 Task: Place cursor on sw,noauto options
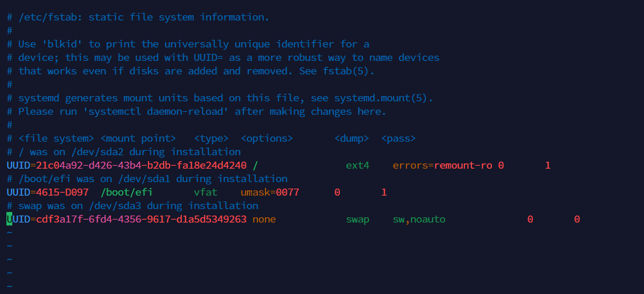click(x=419, y=219)
